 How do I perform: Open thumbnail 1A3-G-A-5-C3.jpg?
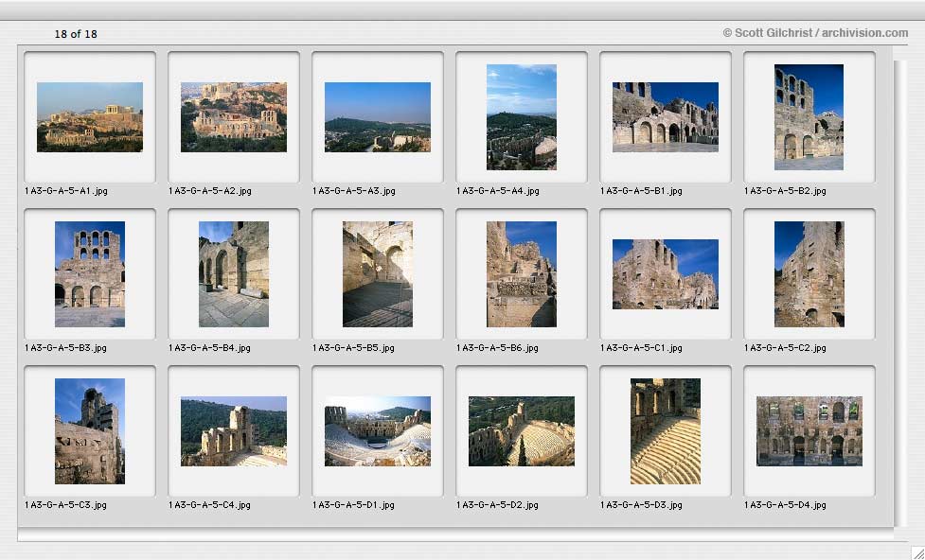point(90,431)
